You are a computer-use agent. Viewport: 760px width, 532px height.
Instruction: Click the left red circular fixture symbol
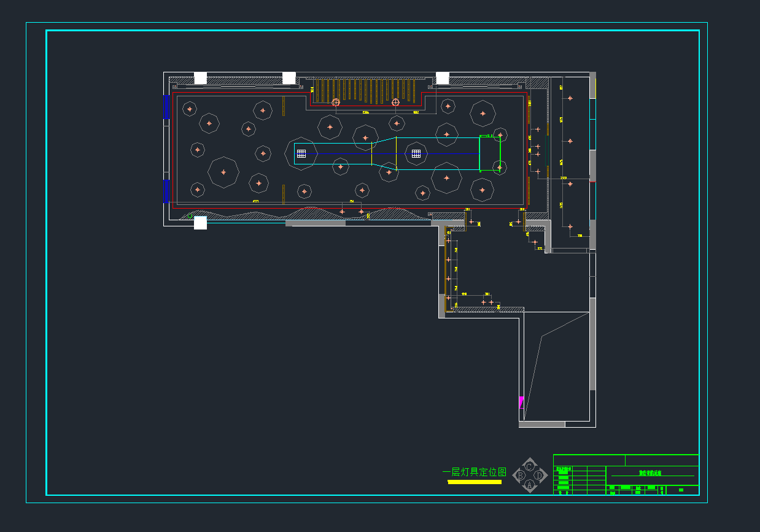click(x=336, y=102)
